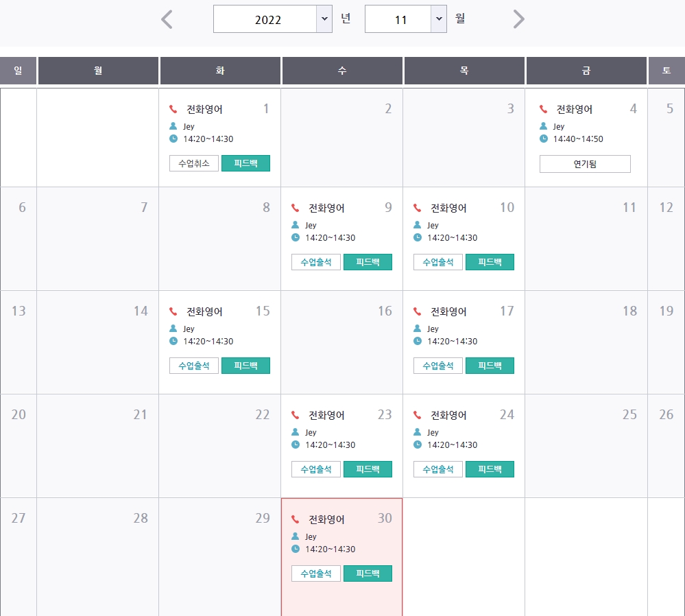Click the phone icon on November 17
Image resolution: width=685 pixels, height=616 pixels.
click(417, 311)
